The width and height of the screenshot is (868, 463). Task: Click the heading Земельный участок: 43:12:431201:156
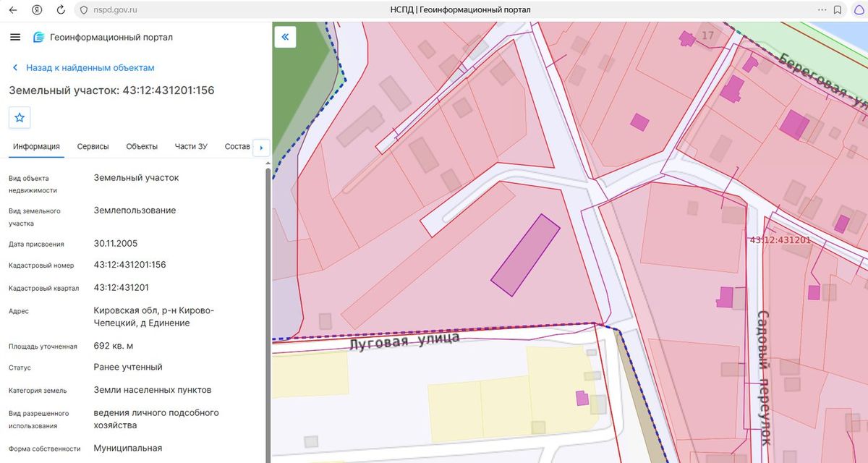pyautogui.click(x=111, y=90)
